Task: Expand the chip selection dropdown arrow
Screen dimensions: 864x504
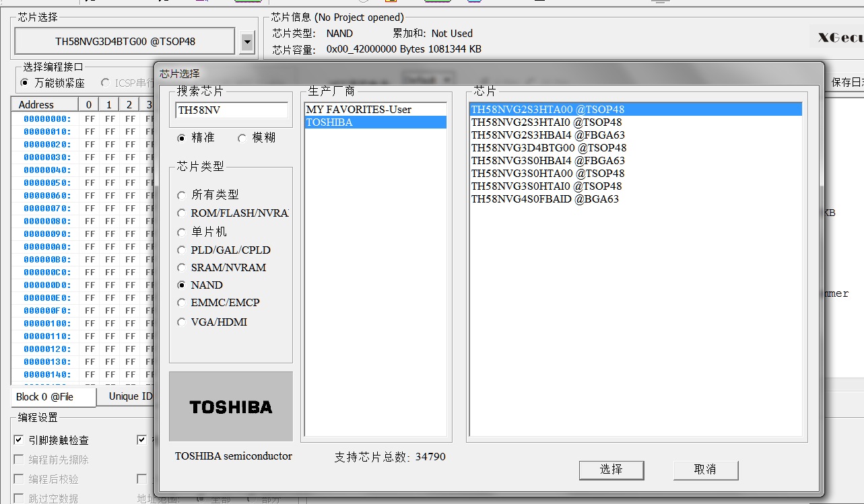Action: 247,42
